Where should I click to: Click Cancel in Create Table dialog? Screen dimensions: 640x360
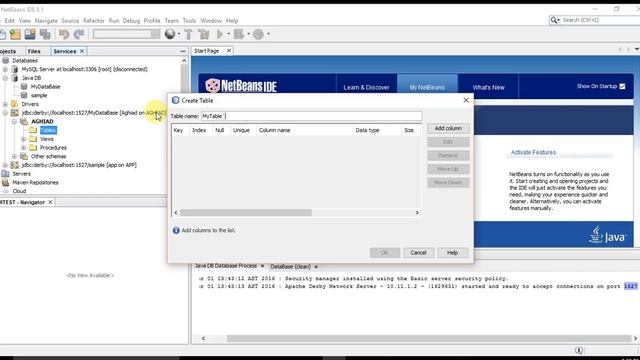[418, 253]
